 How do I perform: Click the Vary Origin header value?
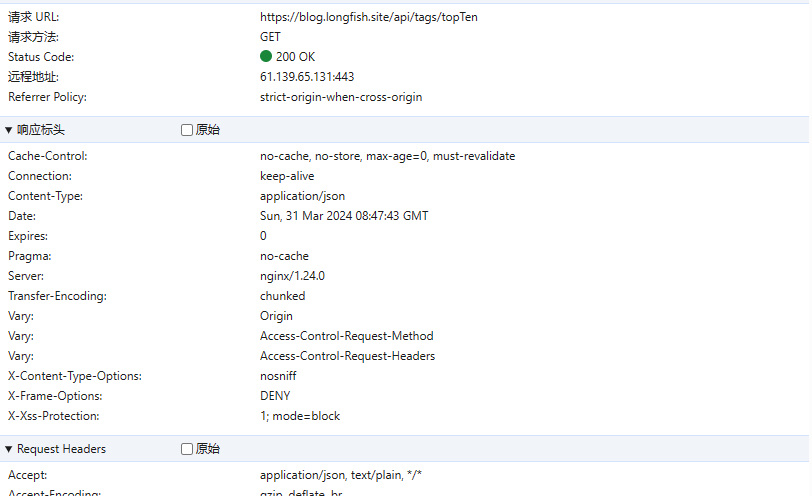click(x=276, y=316)
